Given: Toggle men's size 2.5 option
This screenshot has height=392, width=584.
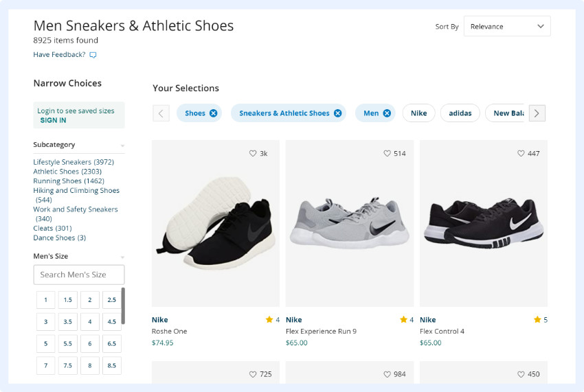Looking at the screenshot, I should pyautogui.click(x=111, y=300).
